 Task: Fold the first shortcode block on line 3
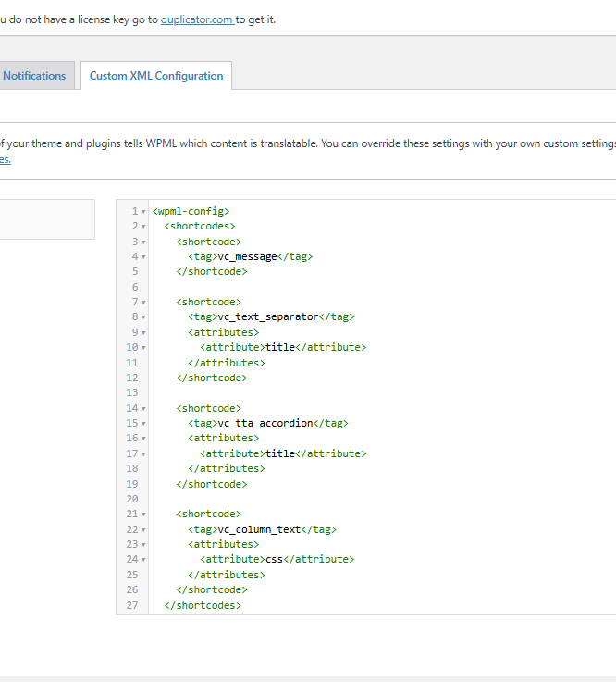[x=143, y=242]
